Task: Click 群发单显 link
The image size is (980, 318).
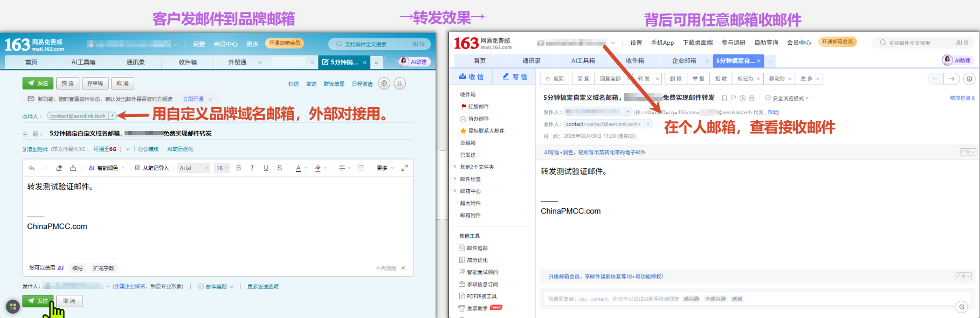Action: point(334,84)
